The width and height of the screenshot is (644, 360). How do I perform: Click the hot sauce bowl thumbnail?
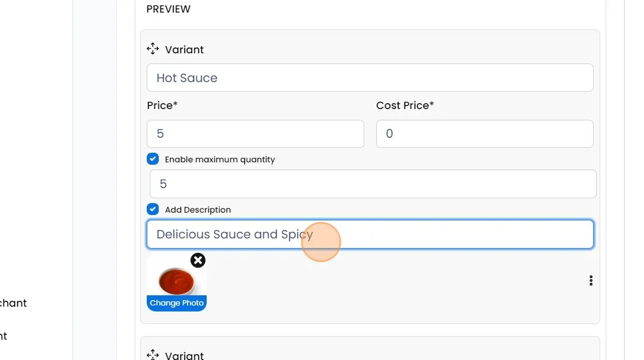click(x=176, y=279)
